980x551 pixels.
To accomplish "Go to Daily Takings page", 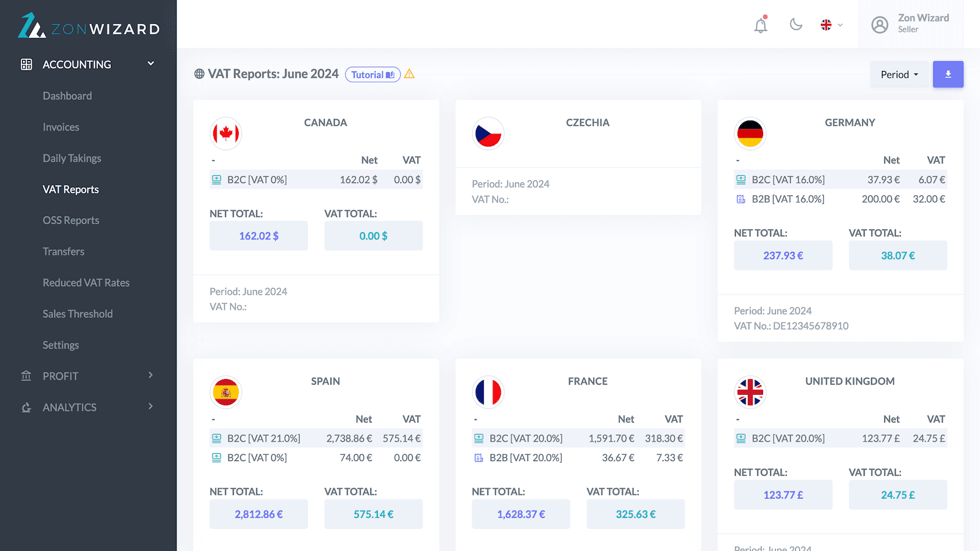I will (x=72, y=158).
